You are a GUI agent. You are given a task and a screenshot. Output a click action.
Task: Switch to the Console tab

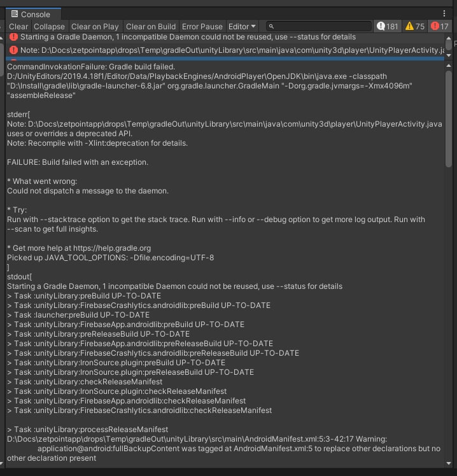[x=33, y=14]
